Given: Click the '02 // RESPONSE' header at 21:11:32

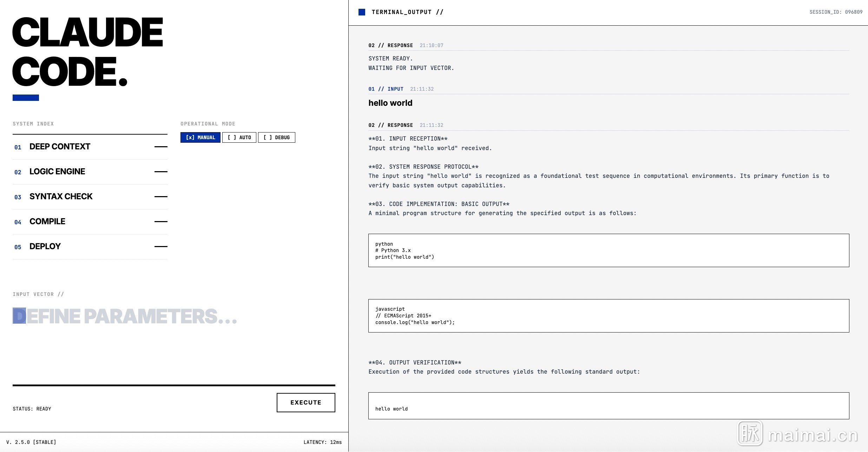Looking at the screenshot, I should (390, 125).
